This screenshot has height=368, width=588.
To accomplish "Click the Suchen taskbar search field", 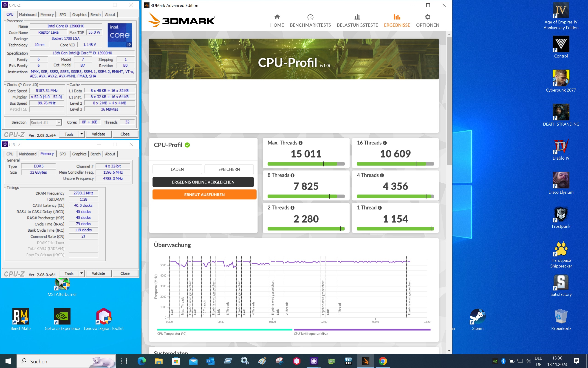I will coord(66,361).
